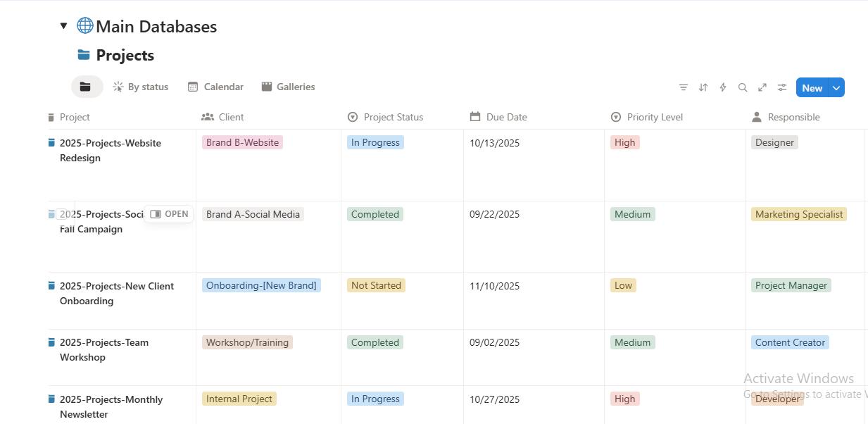Open the Calendar view tab
Viewport: 868px width, 424px height.
click(215, 87)
